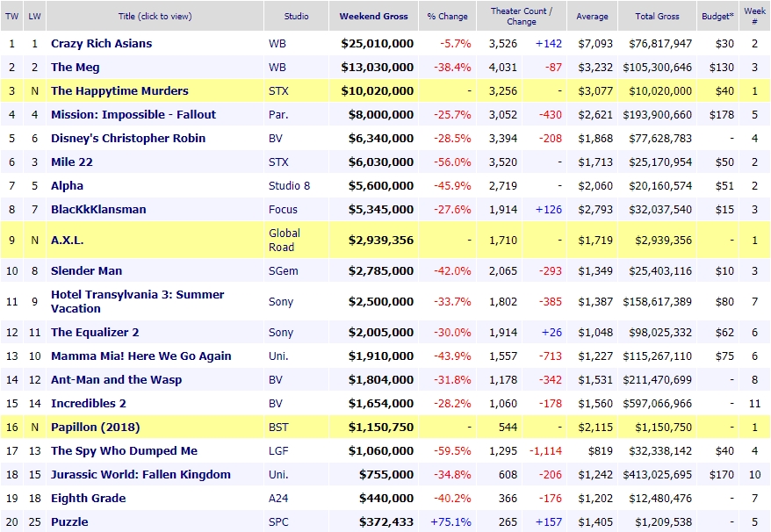Click the Title (click to view) header
771x532 pixels.
coord(155,16)
